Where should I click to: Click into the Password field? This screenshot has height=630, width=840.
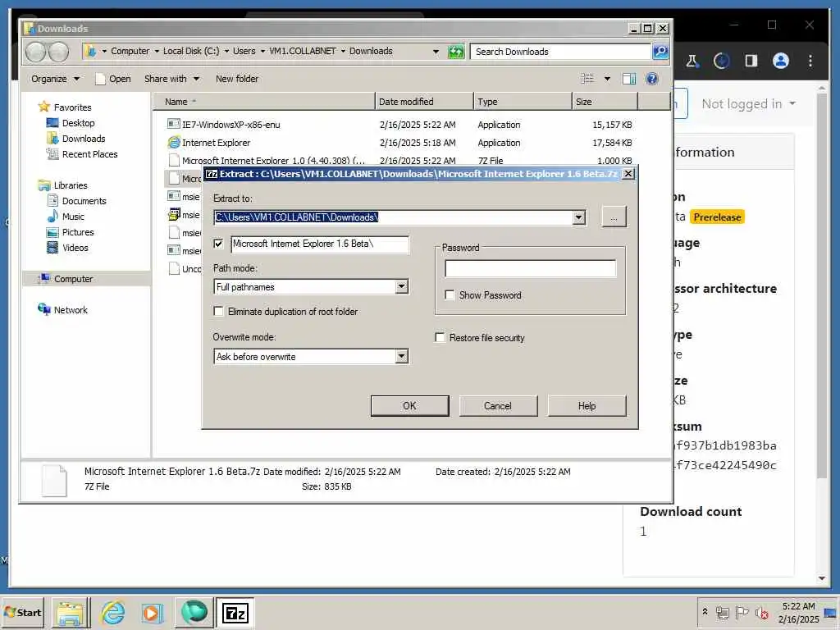(531, 269)
